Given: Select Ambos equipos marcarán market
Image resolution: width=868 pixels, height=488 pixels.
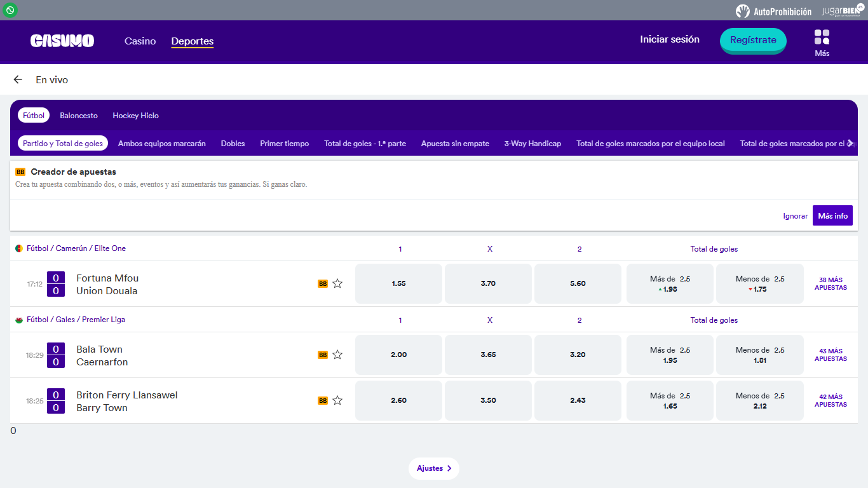Looking at the screenshot, I should pyautogui.click(x=162, y=144).
